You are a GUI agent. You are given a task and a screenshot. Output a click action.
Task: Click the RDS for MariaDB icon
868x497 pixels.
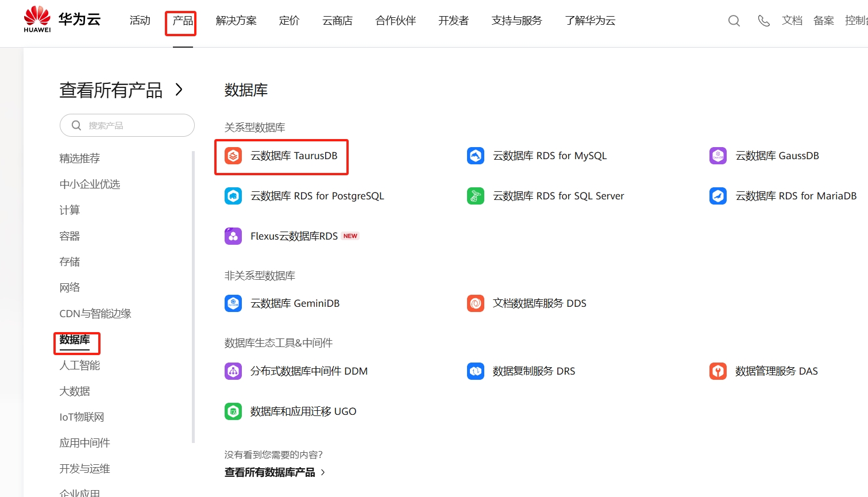click(718, 196)
